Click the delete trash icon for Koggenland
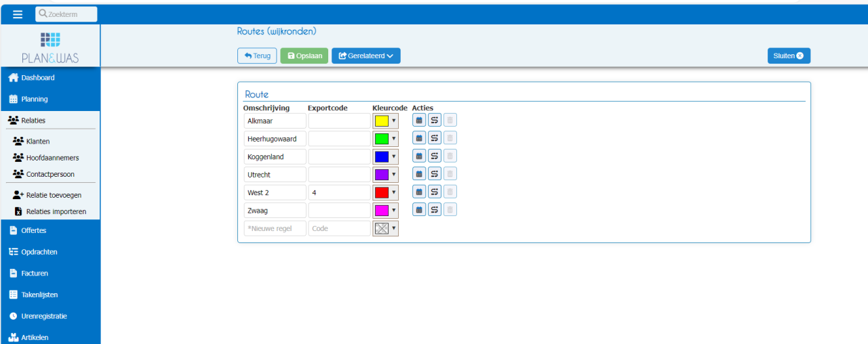This screenshot has height=344, width=868. (x=450, y=156)
